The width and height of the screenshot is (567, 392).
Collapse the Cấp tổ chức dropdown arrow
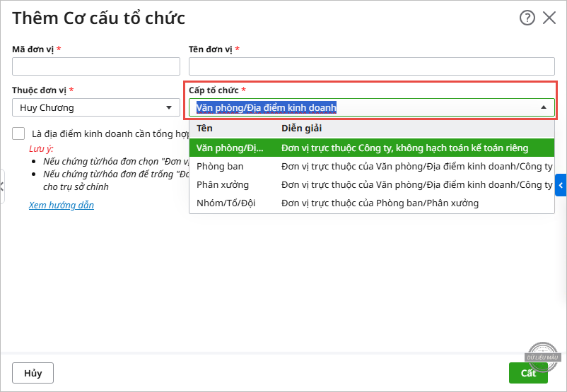[544, 108]
